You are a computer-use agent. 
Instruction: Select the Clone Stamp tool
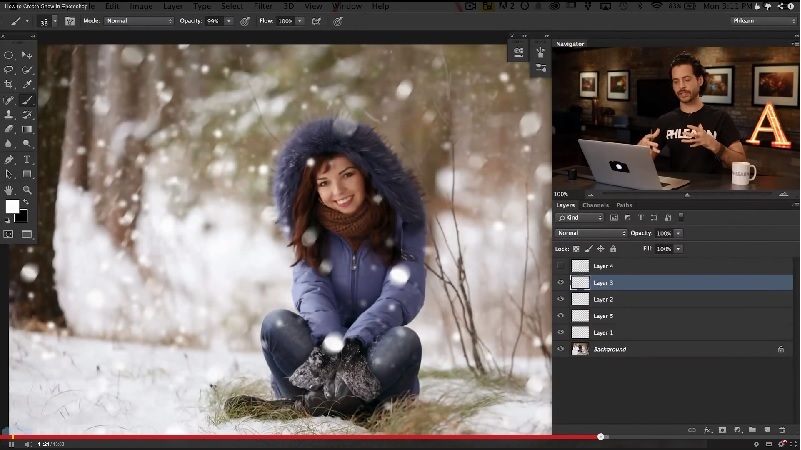pos(9,115)
